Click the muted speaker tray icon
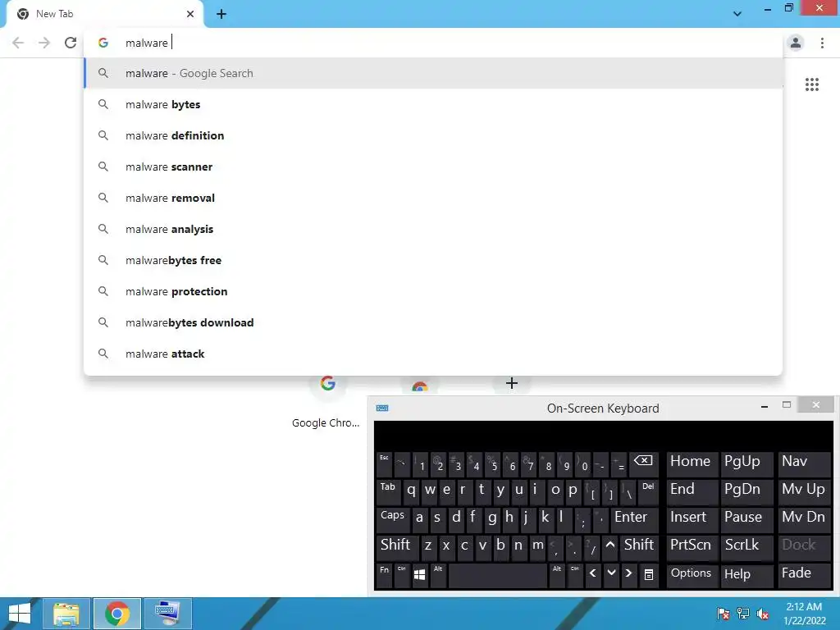The height and width of the screenshot is (630, 840). 762,614
